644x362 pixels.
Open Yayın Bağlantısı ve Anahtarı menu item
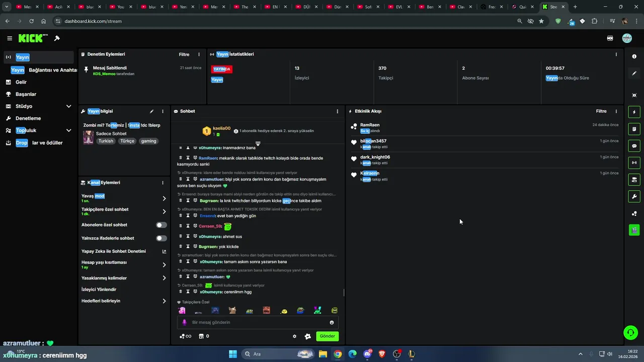pos(44,70)
